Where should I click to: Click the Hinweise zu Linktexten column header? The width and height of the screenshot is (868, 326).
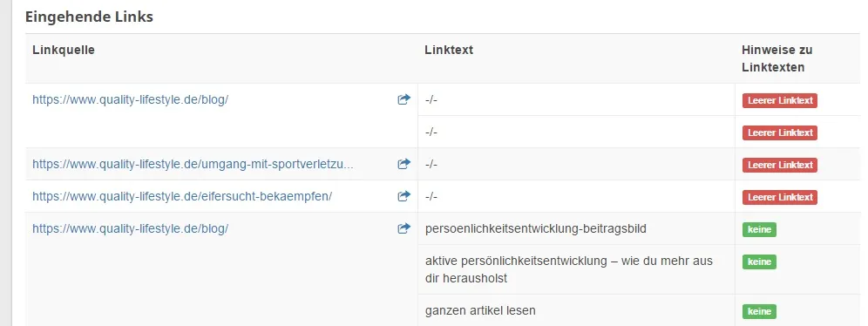tap(776, 58)
